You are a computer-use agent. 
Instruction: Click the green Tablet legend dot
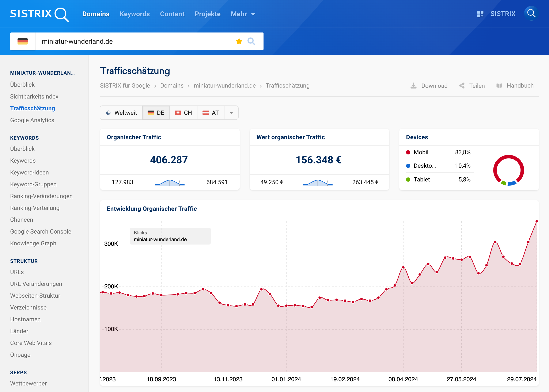408,180
